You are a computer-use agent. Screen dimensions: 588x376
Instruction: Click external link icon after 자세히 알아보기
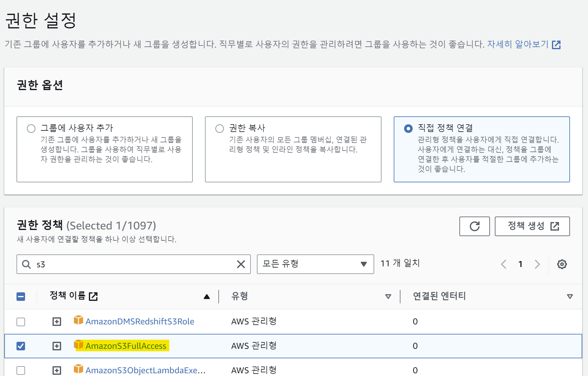[556, 45]
